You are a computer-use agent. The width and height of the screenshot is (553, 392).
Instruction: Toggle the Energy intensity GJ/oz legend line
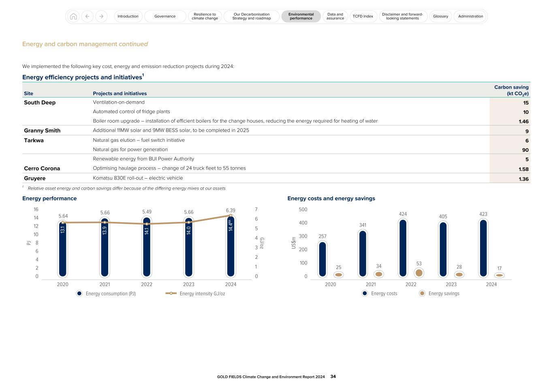(172, 293)
